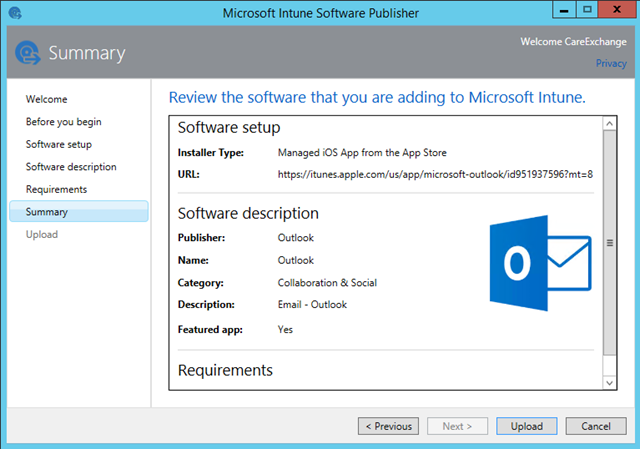Go to the Welcome step

[x=47, y=99]
